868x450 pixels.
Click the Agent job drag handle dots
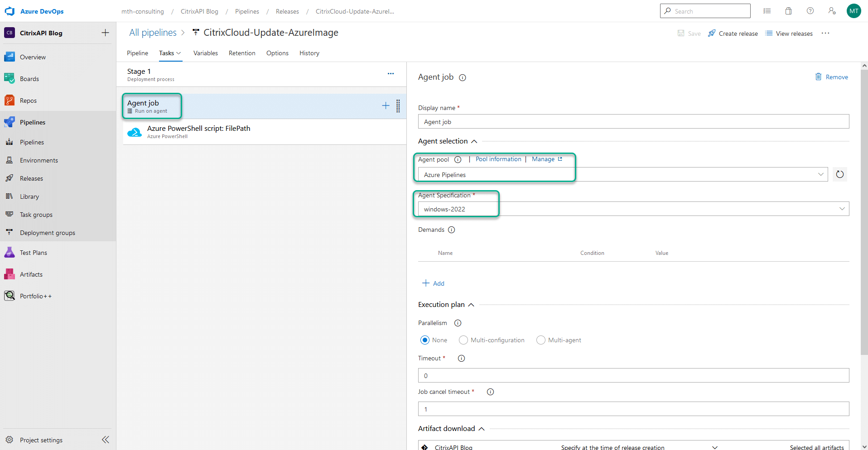[398, 106]
